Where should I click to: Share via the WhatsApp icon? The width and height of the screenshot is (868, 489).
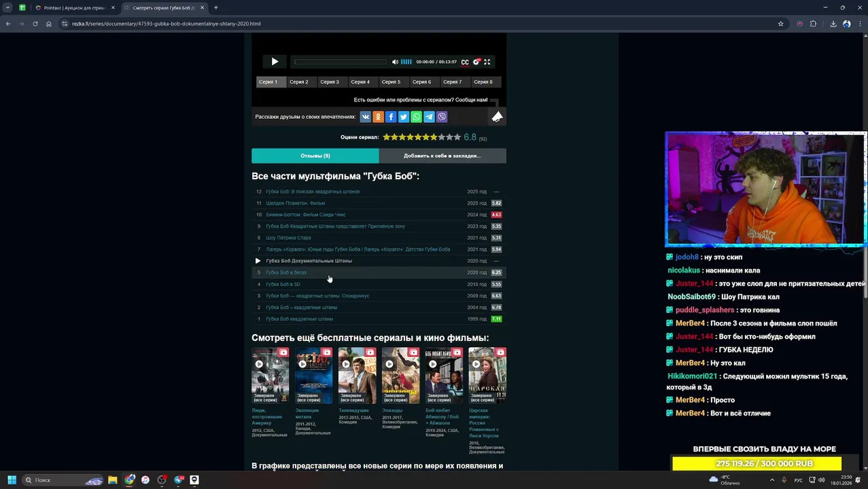tap(416, 117)
